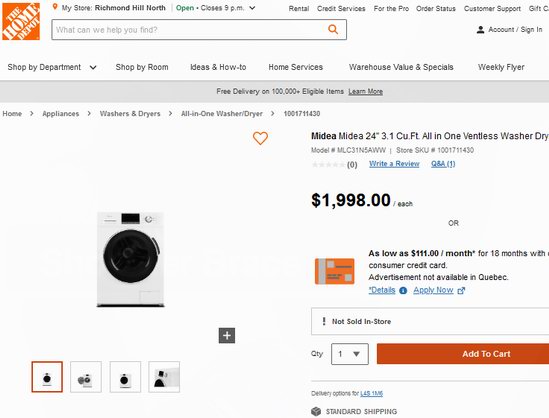Open the Qty quantity dropdown
The image size is (549, 418).
350,354
